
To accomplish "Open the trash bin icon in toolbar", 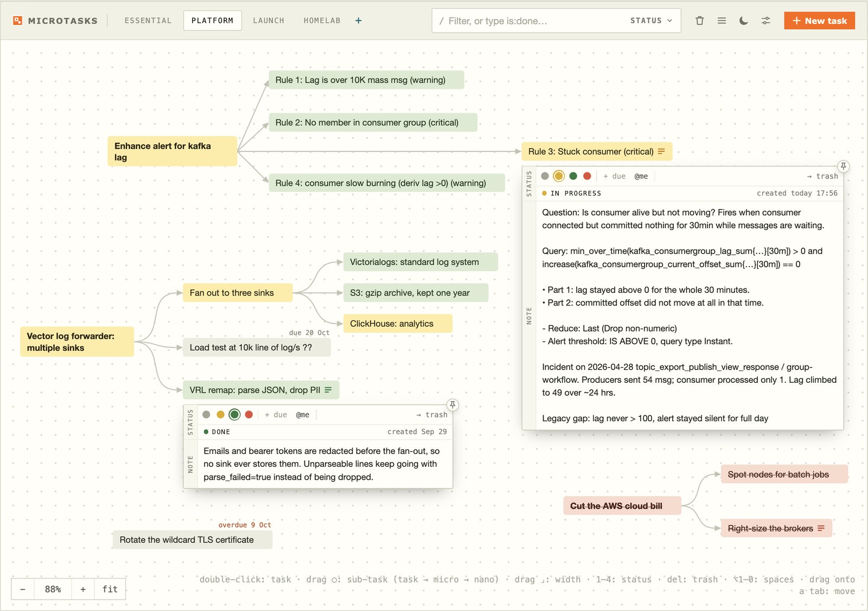I will pos(700,21).
